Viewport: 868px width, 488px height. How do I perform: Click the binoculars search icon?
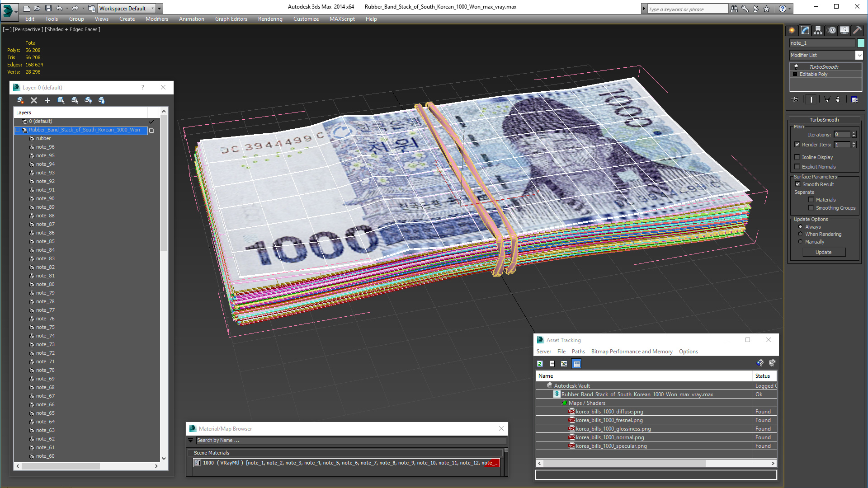coord(734,9)
